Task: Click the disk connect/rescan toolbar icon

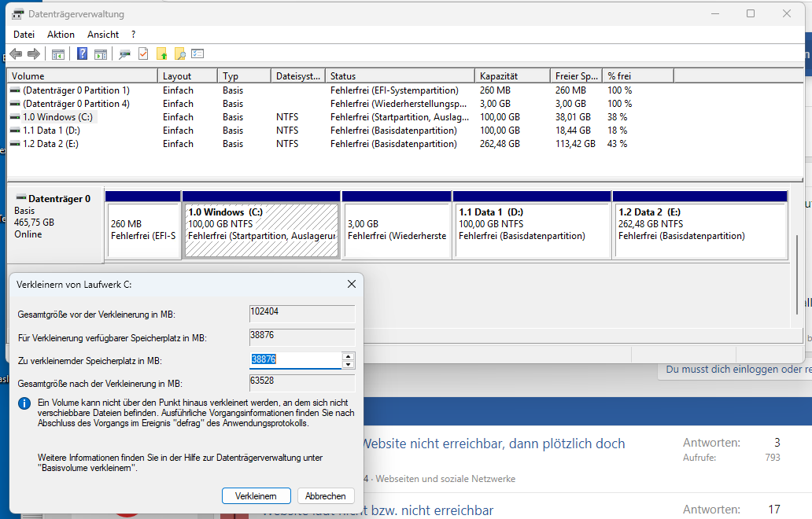Action: [x=125, y=53]
